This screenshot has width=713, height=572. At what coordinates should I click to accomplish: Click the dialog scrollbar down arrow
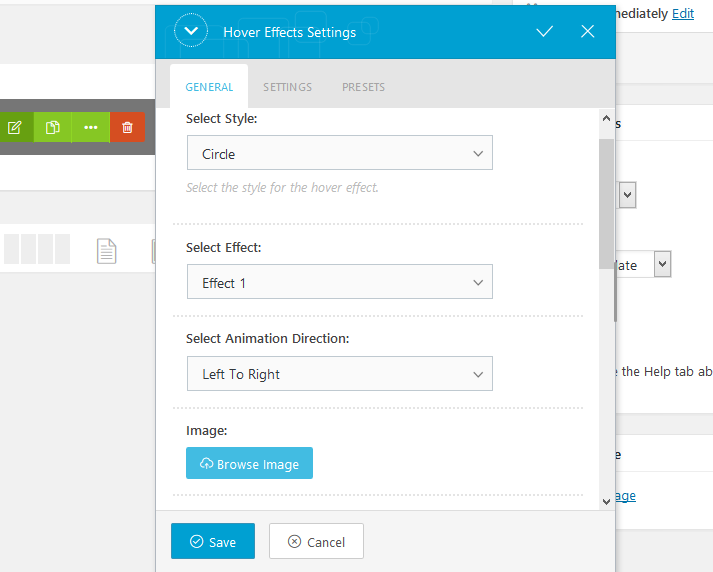pos(606,502)
